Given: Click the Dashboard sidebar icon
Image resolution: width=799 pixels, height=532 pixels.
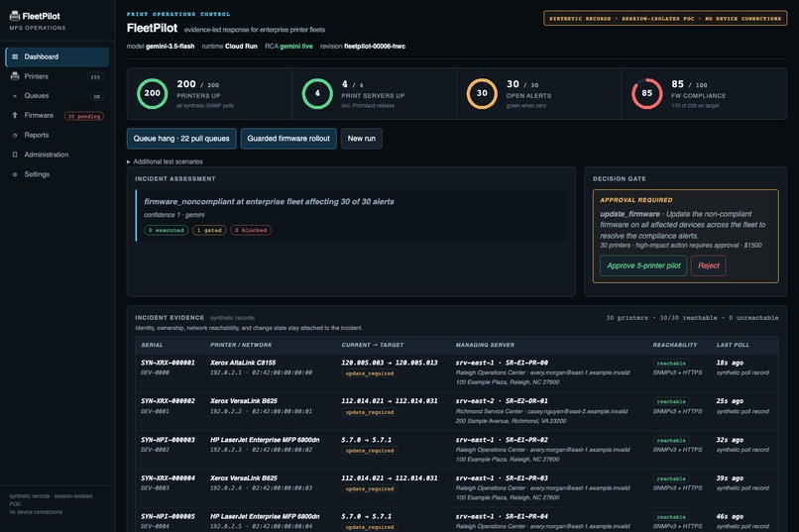Looking at the screenshot, I should pyautogui.click(x=15, y=56).
